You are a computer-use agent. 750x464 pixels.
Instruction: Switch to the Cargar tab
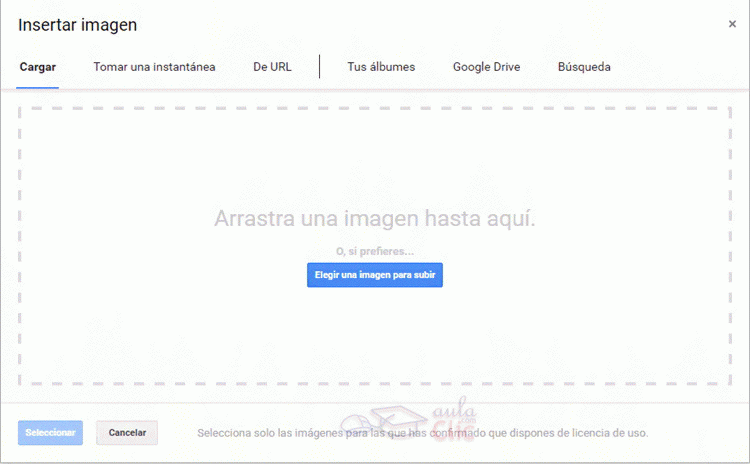[x=38, y=67]
